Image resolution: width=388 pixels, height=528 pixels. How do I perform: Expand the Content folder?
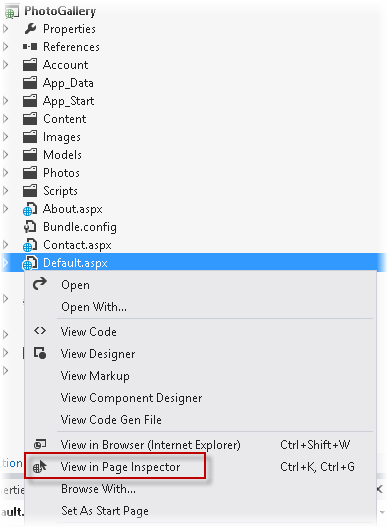coord(5,119)
